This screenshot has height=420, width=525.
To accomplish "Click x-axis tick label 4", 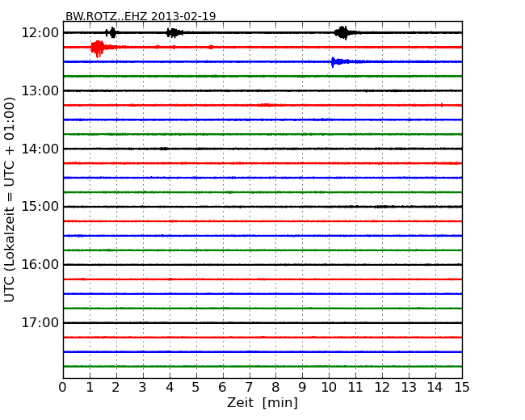I will coord(170,388).
